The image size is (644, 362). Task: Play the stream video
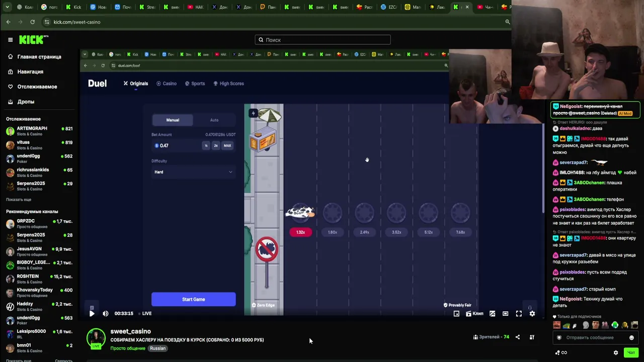click(92, 313)
